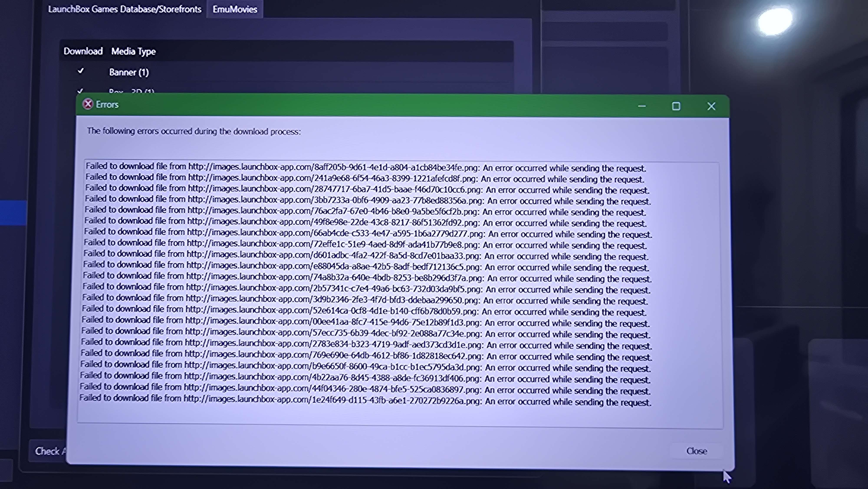
Task: Select error line for e88045da-a8ae png
Action: 366,266
